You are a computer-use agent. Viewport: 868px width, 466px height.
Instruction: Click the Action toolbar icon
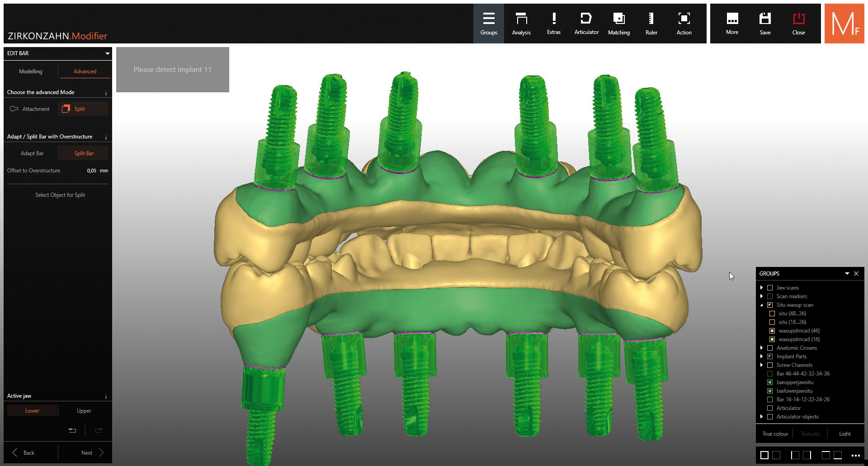(x=684, y=24)
